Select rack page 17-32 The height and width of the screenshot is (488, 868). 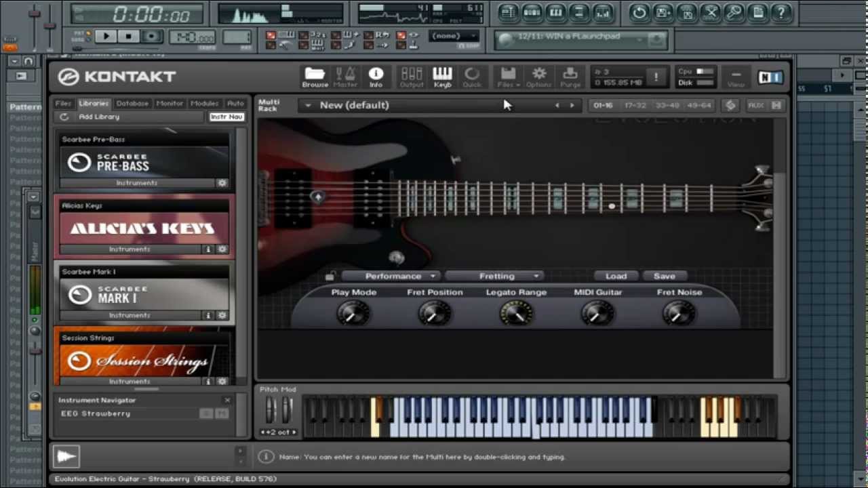click(635, 105)
